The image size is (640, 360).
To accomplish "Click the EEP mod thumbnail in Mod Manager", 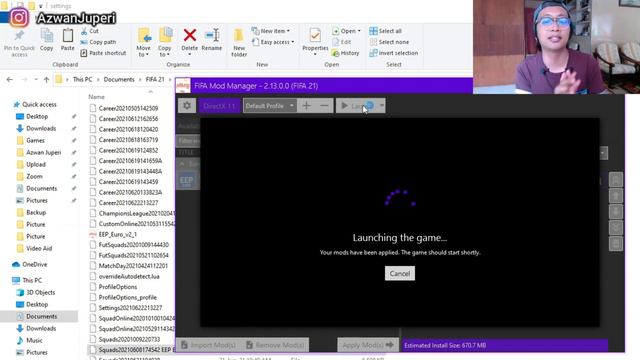I will coord(187,181).
